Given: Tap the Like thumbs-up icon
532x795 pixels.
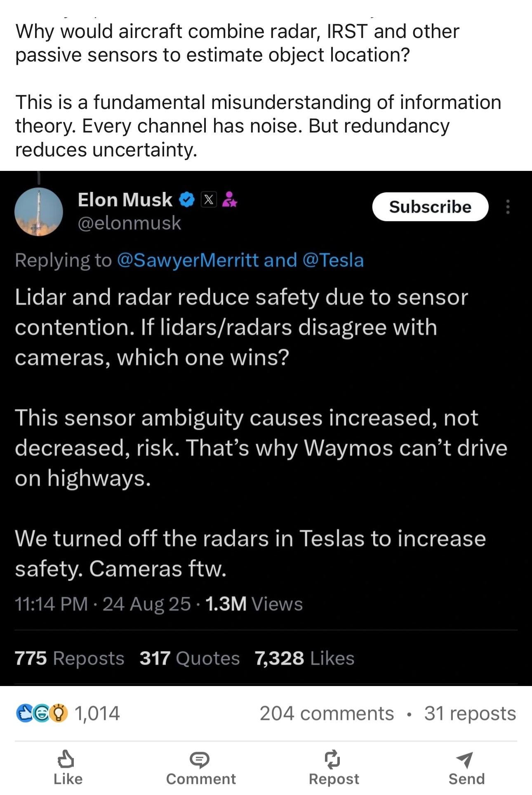Looking at the screenshot, I should pos(66,759).
